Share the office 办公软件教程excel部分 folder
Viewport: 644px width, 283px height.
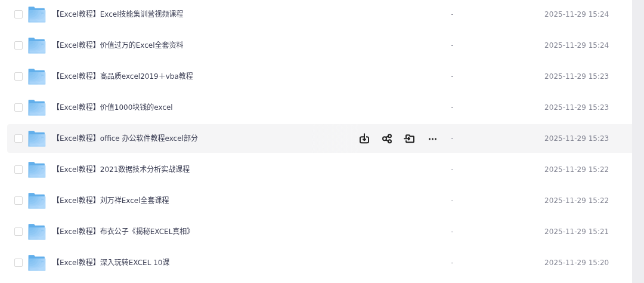point(387,139)
